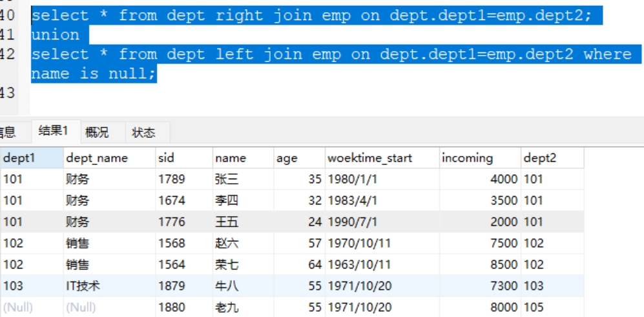
Task: Open the 状态 tab
Action: pyautogui.click(x=144, y=133)
